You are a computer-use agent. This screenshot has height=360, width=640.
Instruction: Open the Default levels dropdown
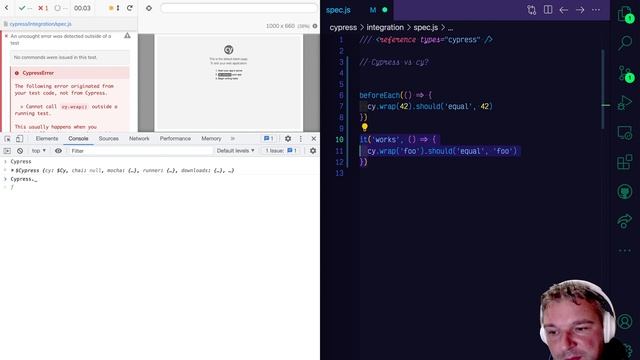[x=236, y=151]
